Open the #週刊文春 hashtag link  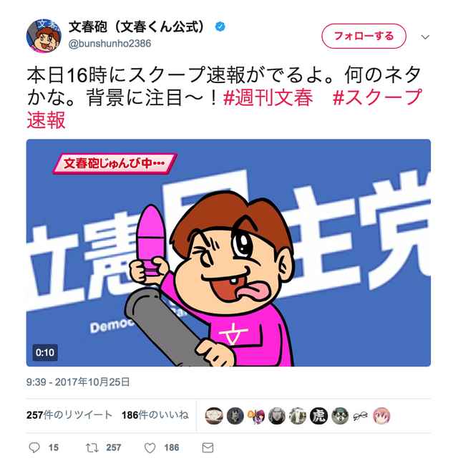(268, 97)
